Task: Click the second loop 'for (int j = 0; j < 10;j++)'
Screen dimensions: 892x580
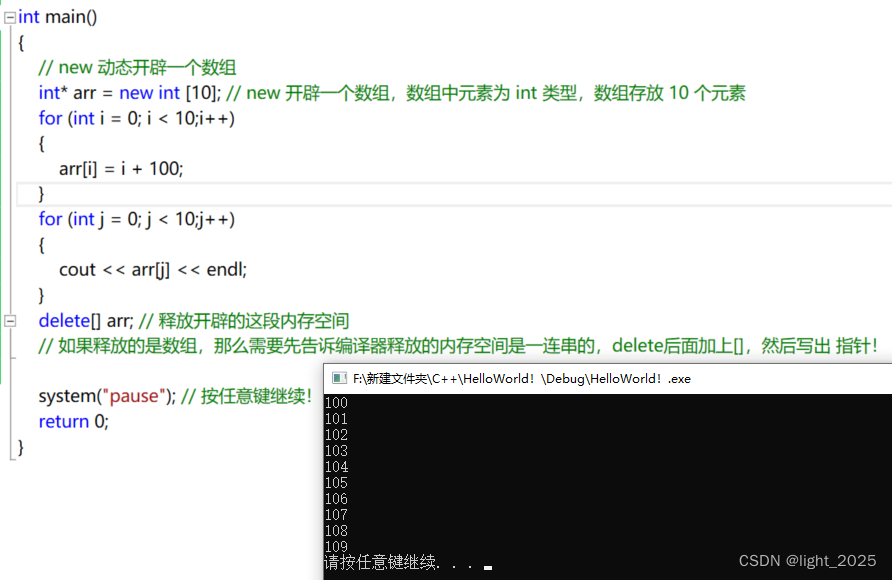Action: coord(137,219)
